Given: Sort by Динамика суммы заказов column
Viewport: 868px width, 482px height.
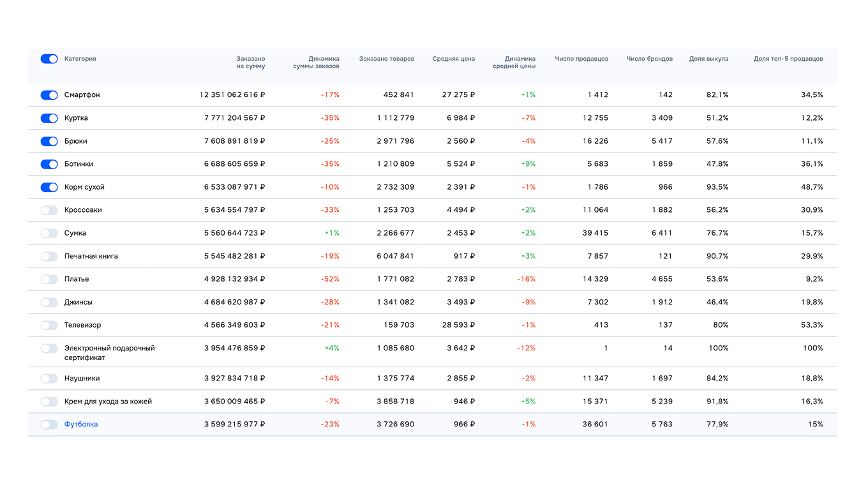Looking at the screenshot, I should point(316,62).
